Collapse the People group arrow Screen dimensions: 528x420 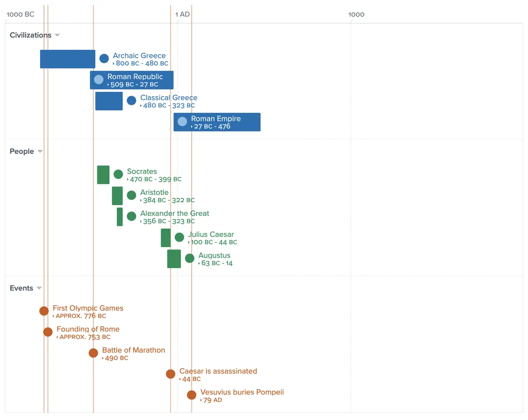(40, 151)
